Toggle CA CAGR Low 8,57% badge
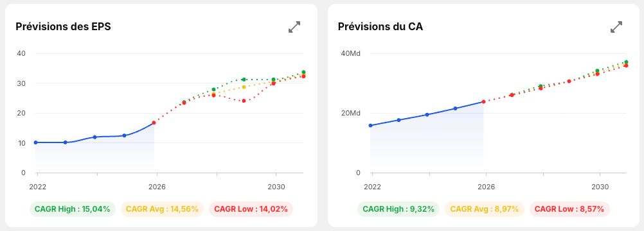Viewport: 644px width, 231px height. pos(569,209)
